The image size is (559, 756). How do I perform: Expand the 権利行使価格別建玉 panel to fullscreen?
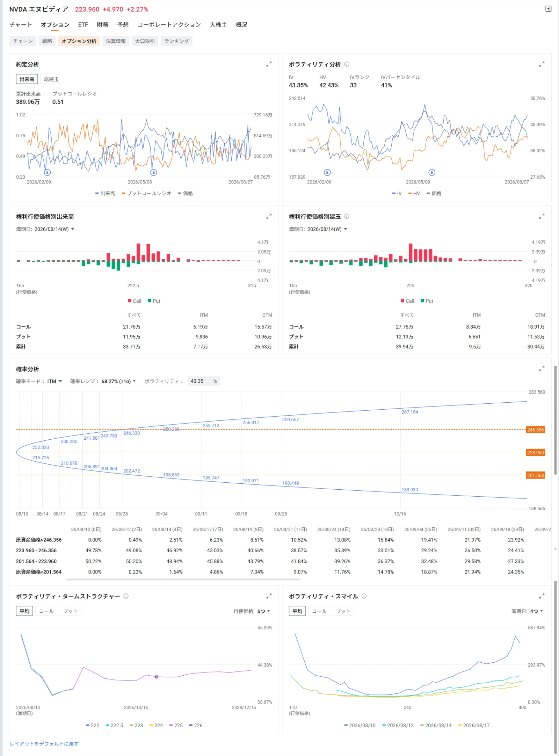542,217
